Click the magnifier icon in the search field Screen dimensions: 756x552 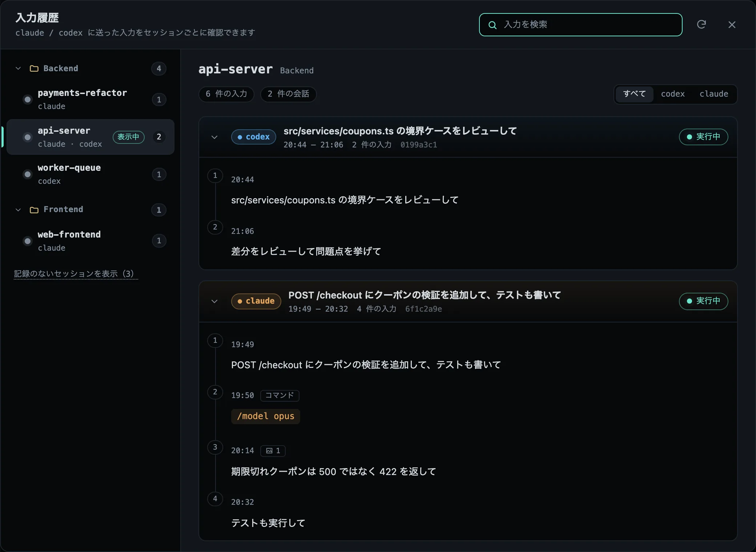click(x=492, y=25)
